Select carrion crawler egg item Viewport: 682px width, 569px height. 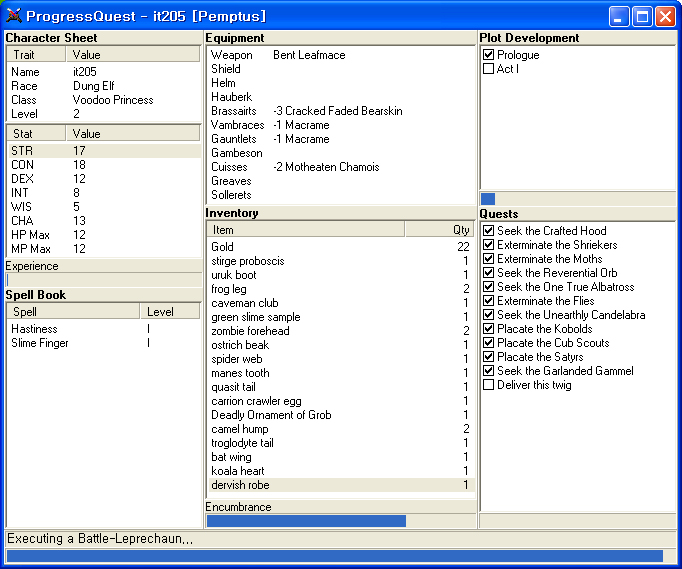[x=341, y=401]
